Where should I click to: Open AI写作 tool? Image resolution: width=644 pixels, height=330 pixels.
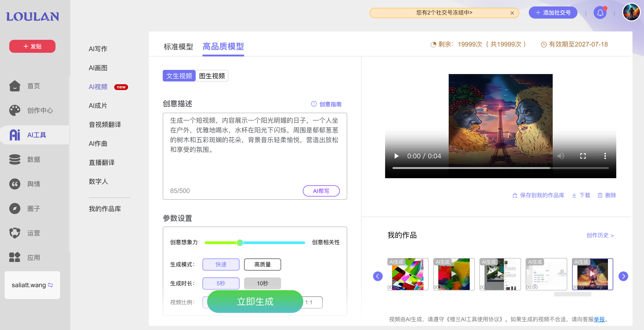98,49
